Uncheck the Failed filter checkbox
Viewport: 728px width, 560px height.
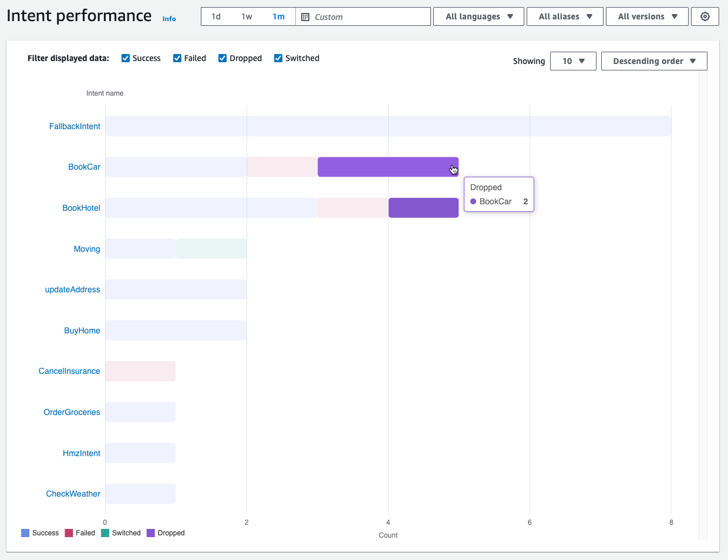[177, 58]
